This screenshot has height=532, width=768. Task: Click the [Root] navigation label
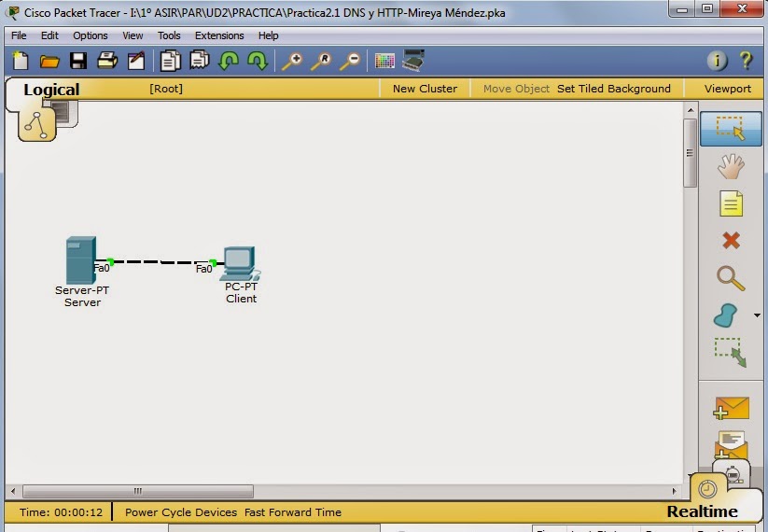click(166, 89)
